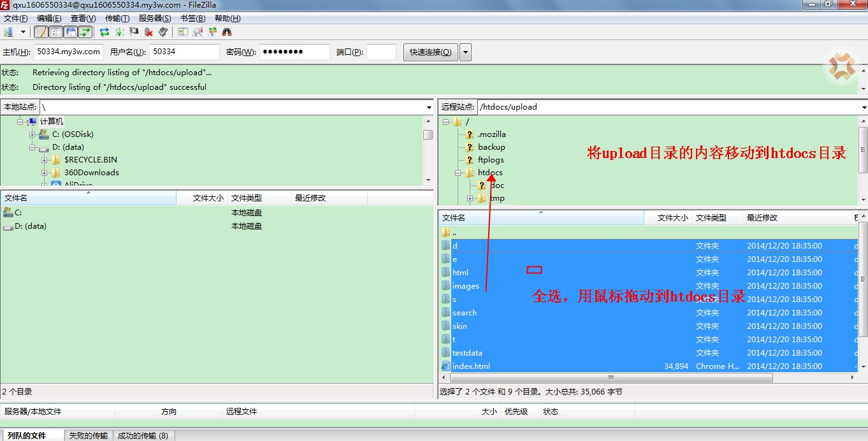Enable synchronized browsing icon
This screenshot has width=868, height=441.
pyautogui.click(x=212, y=32)
